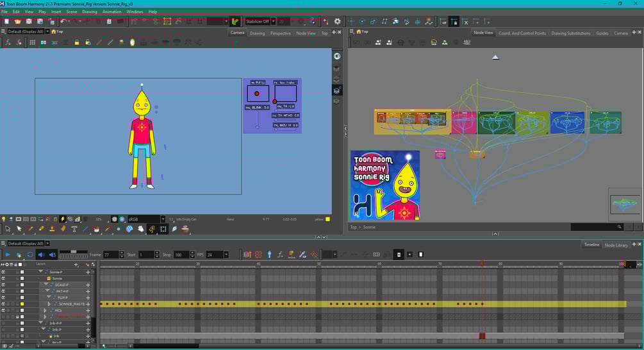Select the Transform arrow tool
Viewport: 644px width, 350px height.
[x=8, y=229]
